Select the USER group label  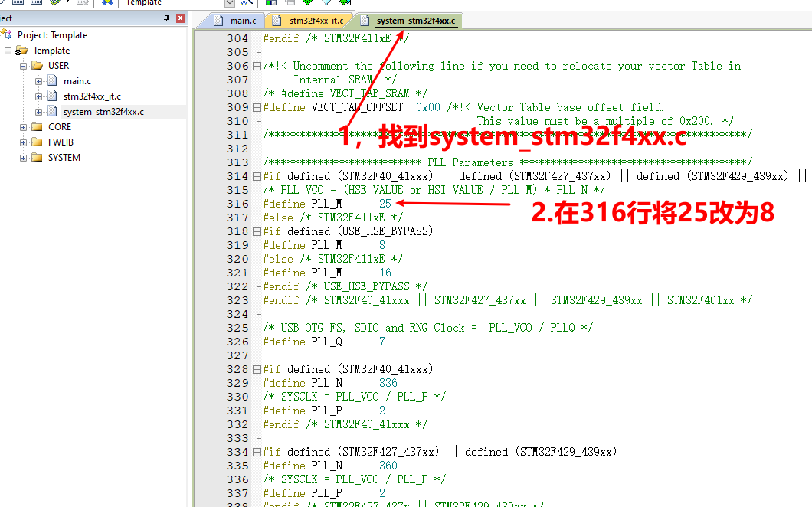pos(58,66)
